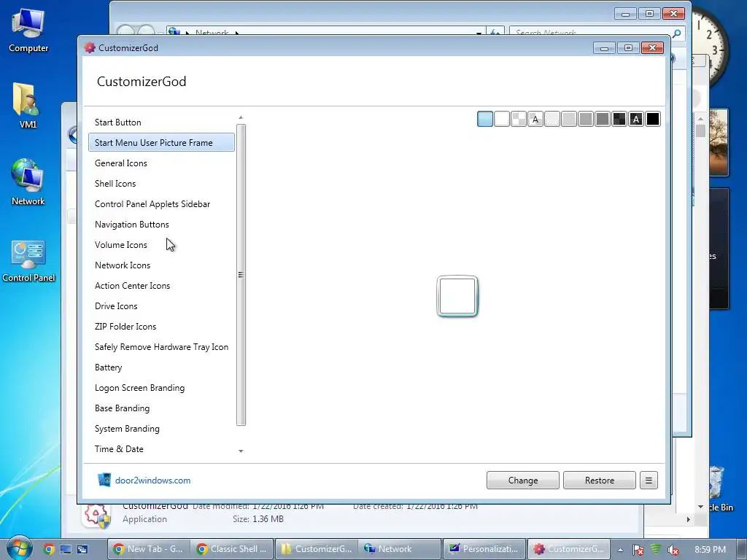Click the Restore button
This screenshot has width=747, height=560.
(x=600, y=481)
